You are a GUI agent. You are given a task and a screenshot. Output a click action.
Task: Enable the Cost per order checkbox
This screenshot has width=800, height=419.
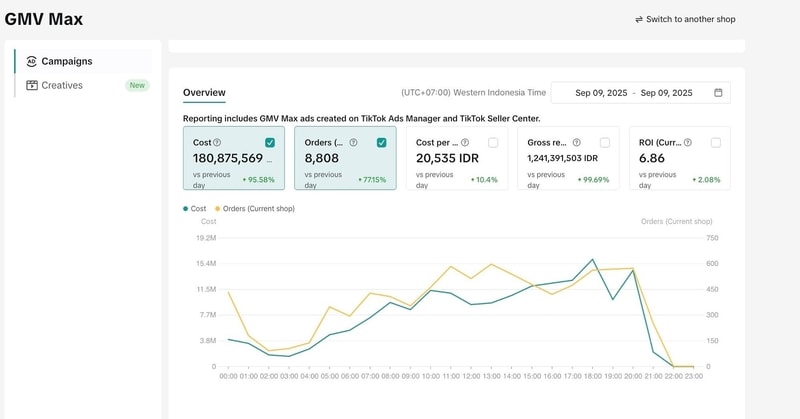coord(493,143)
